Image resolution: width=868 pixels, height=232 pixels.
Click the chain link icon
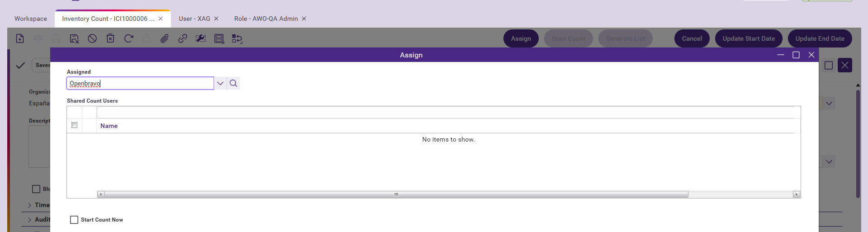pos(183,38)
